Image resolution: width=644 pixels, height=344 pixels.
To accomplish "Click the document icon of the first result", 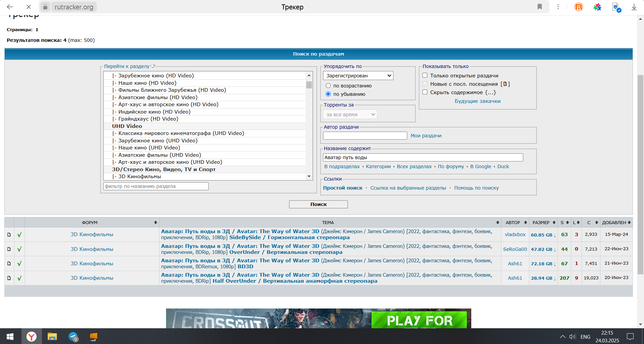I will tap(9, 235).
